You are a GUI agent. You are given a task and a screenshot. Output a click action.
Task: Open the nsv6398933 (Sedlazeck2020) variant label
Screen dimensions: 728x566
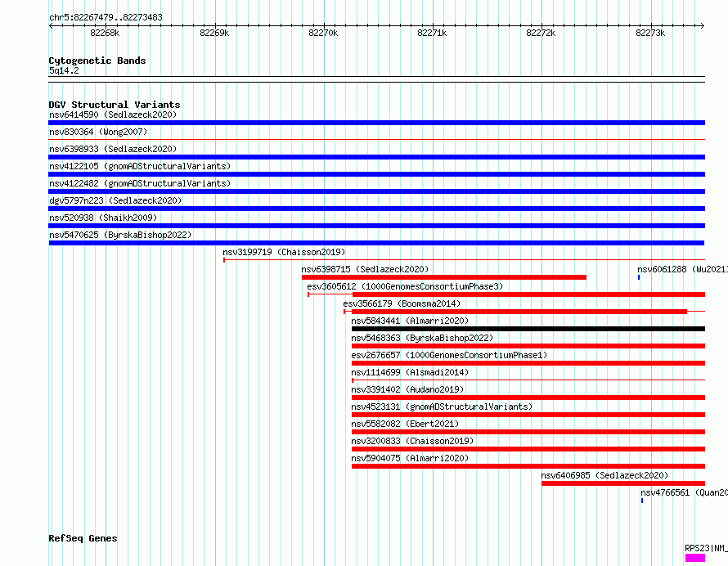pyautogui.click(x=113, y=149)
